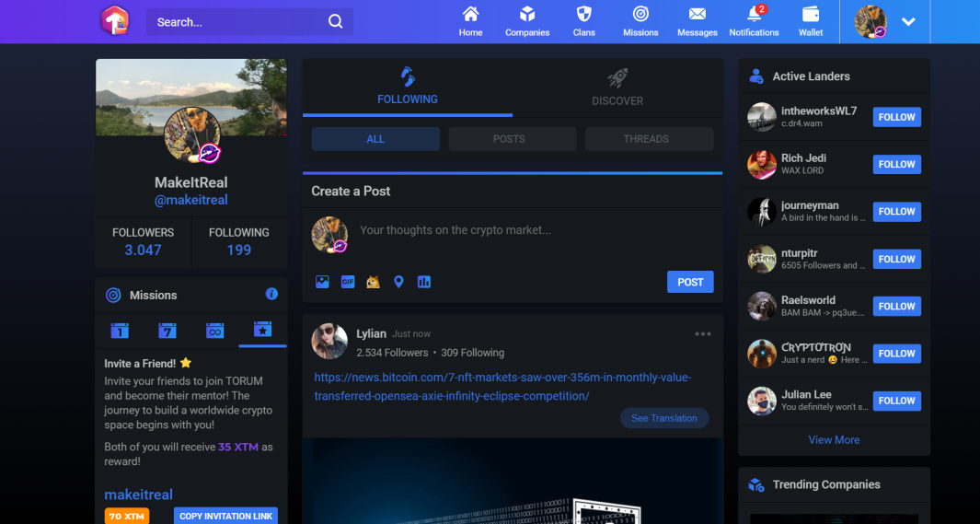This screenshot has width=980, height=524.
Task: Open the Companies section
Action: click(x=527, y=22)
